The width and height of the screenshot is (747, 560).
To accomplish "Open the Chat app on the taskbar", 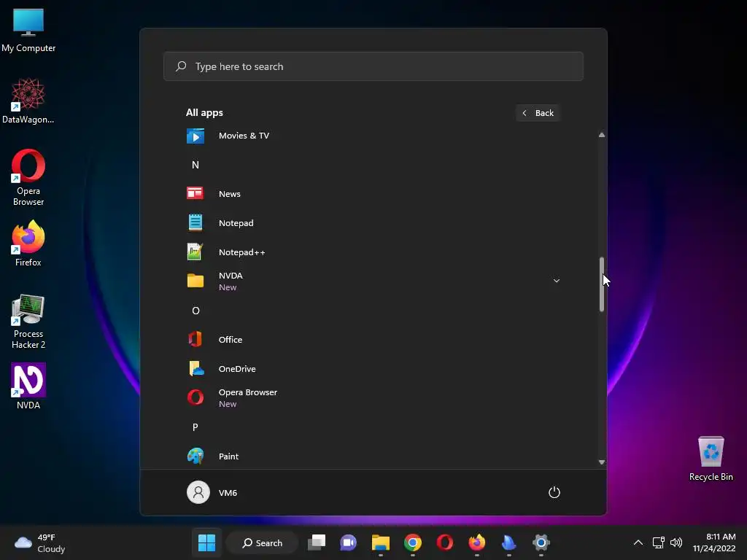I will point(348,542).
